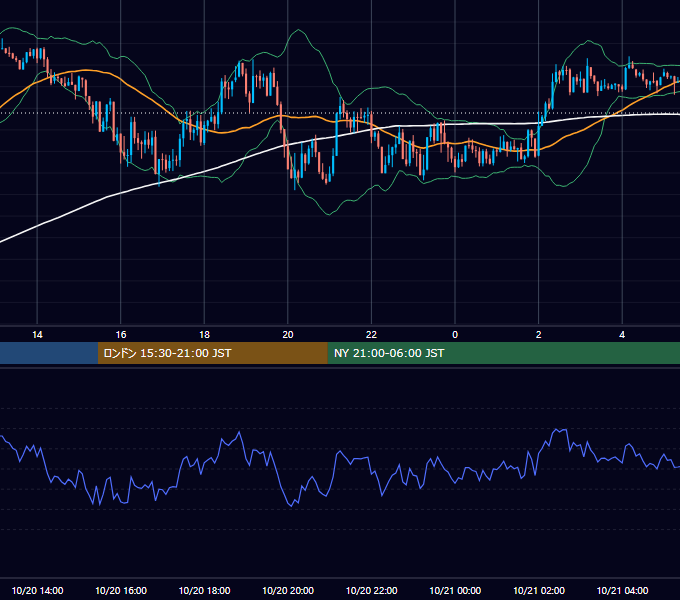The width and height of the screenshot is (680, 600).
Task: Click the London 15:30-21:00 JST session bar
Action: tap(212, 353)
